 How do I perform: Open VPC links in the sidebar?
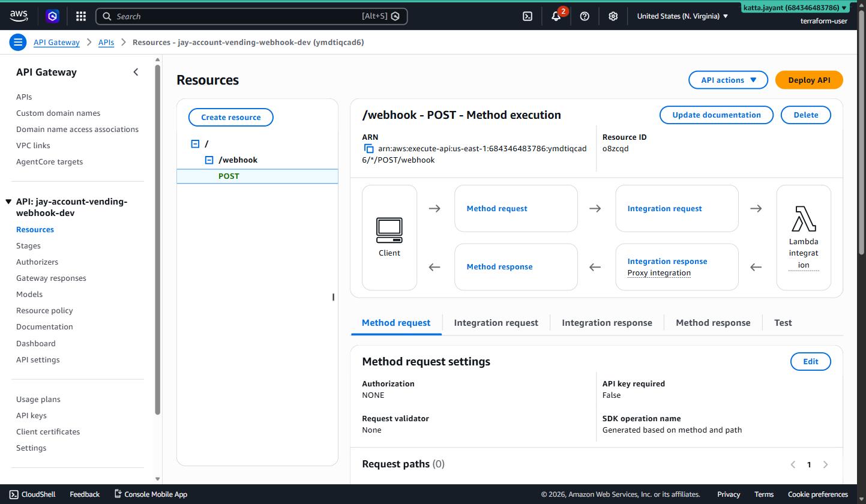pos(33,146)
